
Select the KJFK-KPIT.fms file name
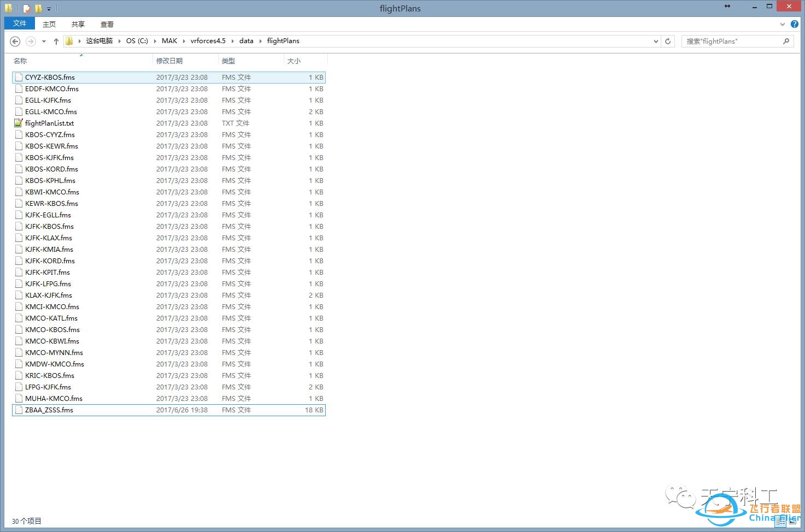[x=48, y=273]
